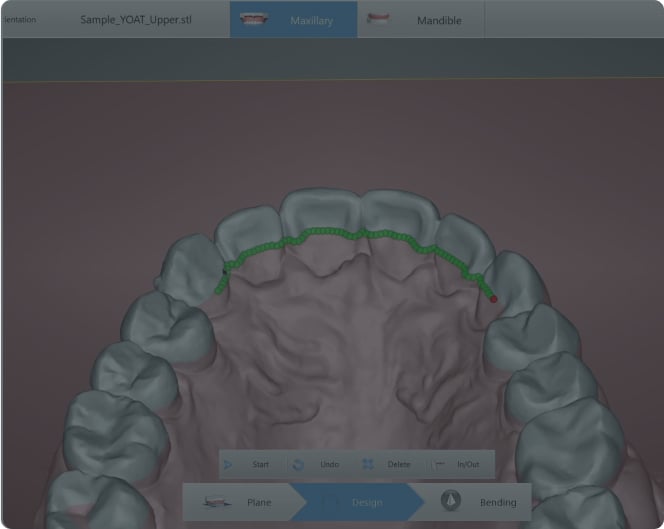This screenshot has width=664, height=529.
Task: Select the black wire start point
Action: pos(224,271)
